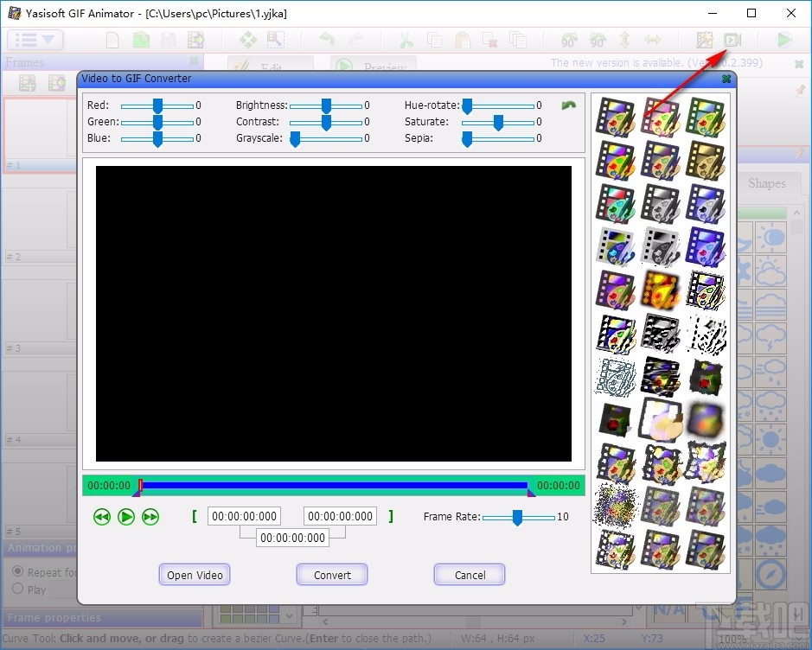Click the Paste toolbar icon
812x650 pixels.
pos(462,40)
